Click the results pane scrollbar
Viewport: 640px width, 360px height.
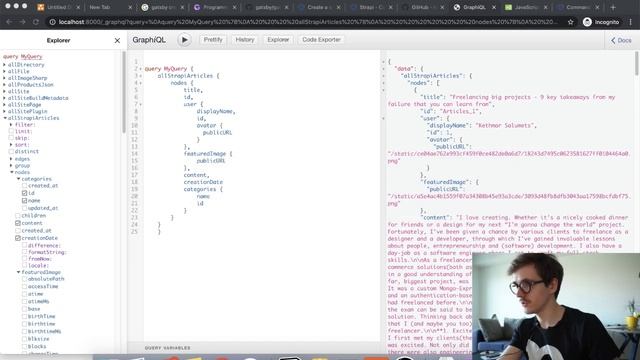pos(636,64)
